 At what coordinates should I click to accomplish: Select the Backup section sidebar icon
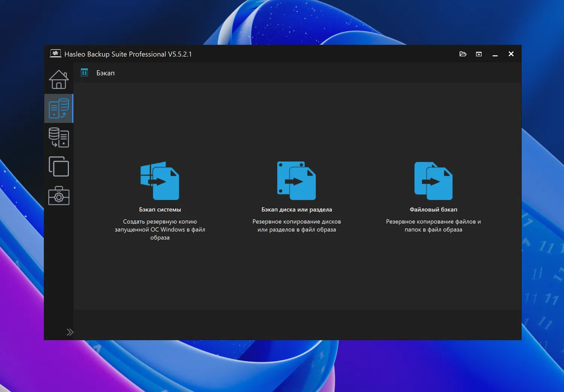tap(59, 109)
